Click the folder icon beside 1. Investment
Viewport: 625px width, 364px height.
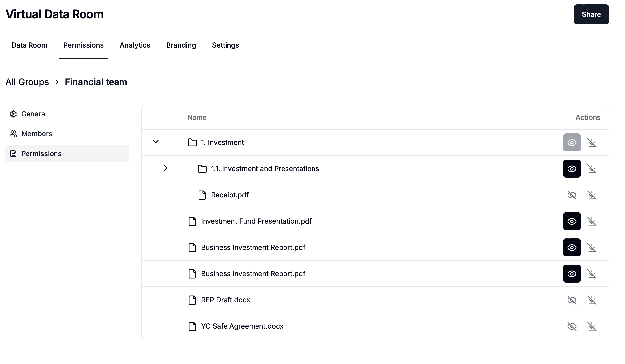(193, 142)
